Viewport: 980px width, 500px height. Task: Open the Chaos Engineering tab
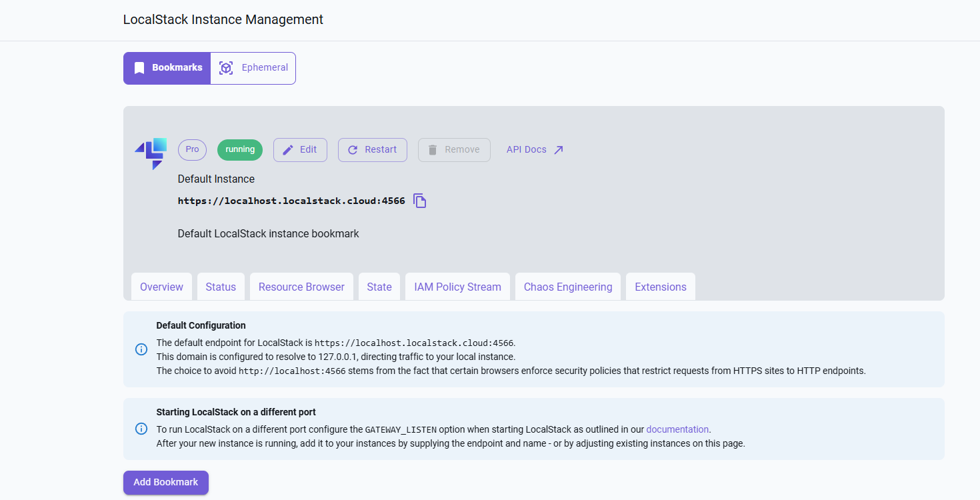[x=568, y=287]
